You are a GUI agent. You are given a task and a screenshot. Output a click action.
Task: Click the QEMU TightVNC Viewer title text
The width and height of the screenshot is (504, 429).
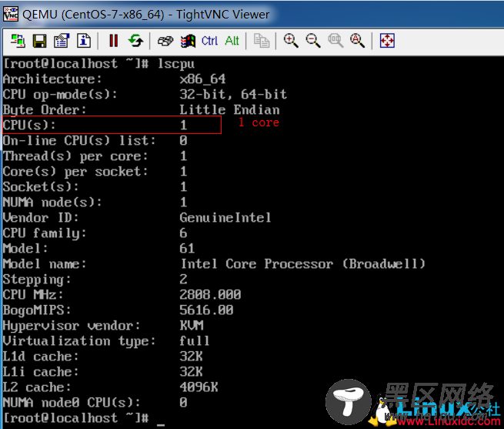tap(145, 15)
